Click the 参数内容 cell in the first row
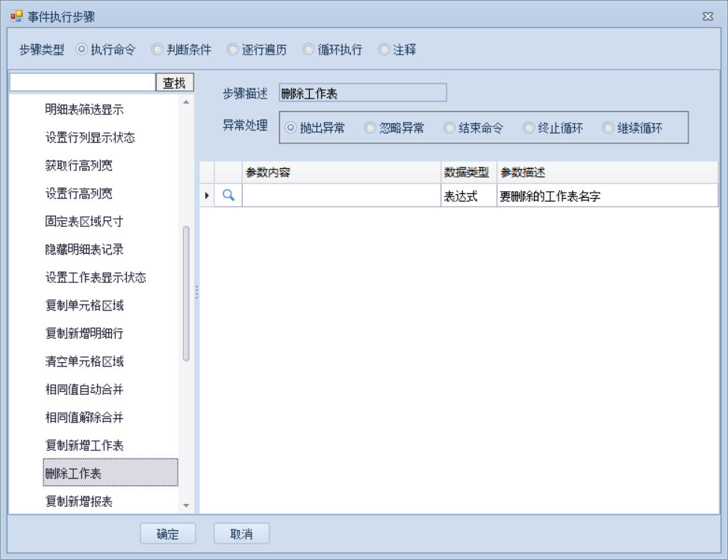The height and width of the screenshot is (560, 728). pyautogui.click(x=341, y=196)
